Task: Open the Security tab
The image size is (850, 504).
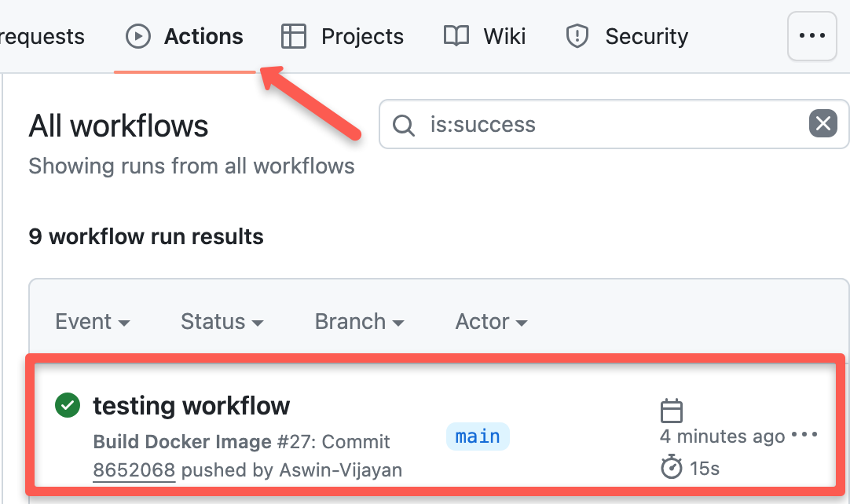Action: 646,35
